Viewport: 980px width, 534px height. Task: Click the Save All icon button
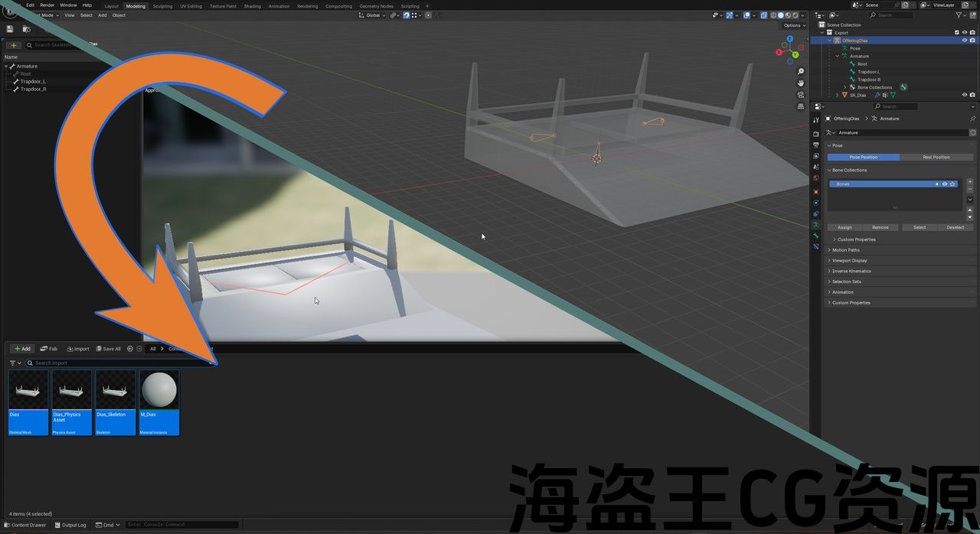[108, 349]
